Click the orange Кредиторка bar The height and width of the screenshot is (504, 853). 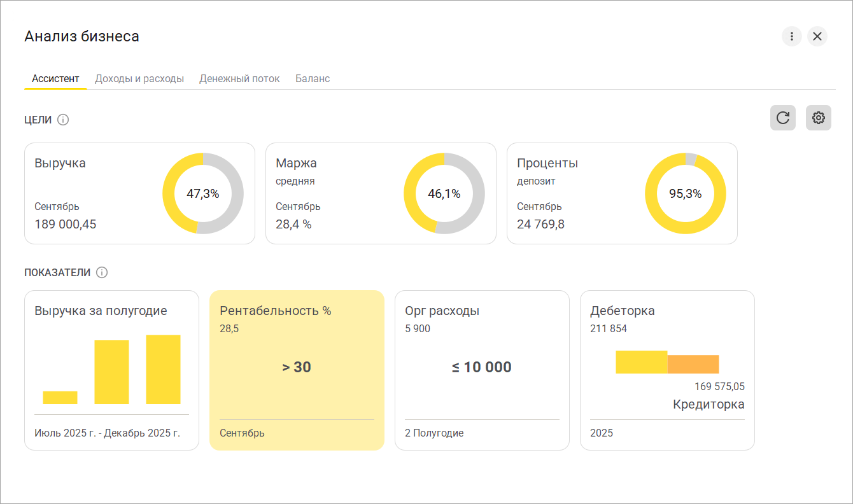693,364
